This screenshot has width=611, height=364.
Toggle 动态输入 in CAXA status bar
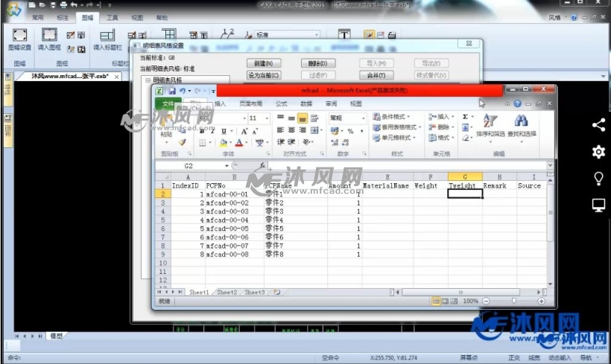pyautogui.click(x=560, y=358)
